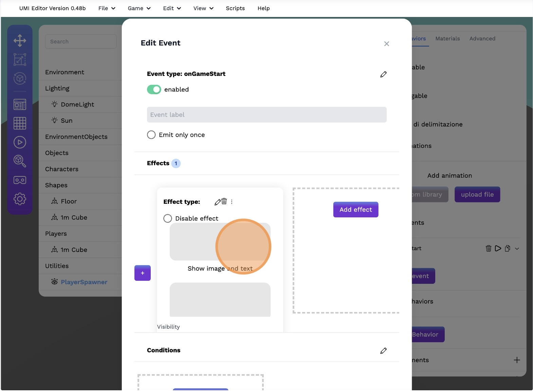Open the VR headset mode icon
Screen dimensions: 533x392
(20, 180)
